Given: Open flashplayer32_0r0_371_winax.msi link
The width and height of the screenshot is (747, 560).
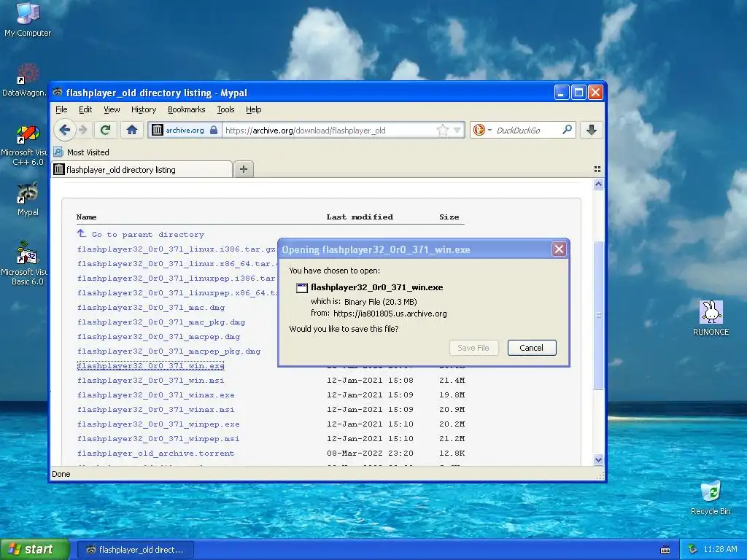Looking at the screenshot, I should (156, 410).
